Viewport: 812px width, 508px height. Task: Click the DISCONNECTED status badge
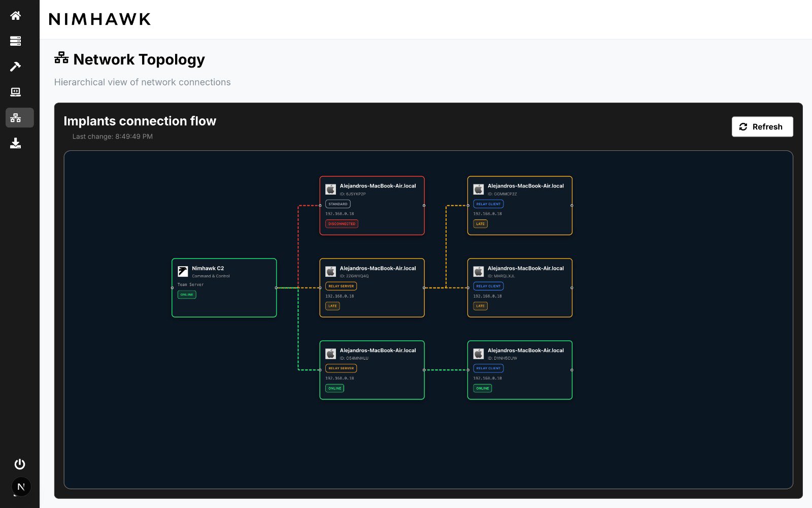[x=342, y=224]
